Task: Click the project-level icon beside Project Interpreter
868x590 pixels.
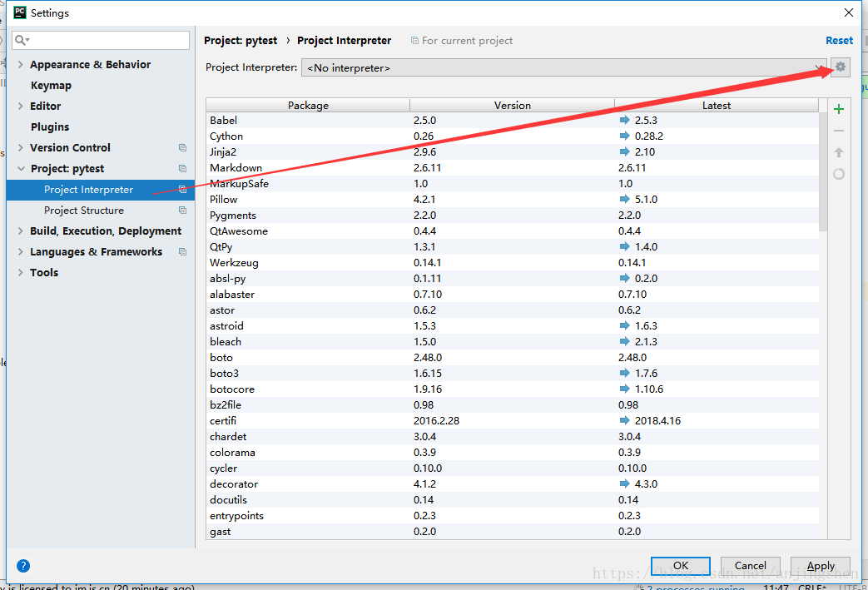Action: click(x=183, y=190)
